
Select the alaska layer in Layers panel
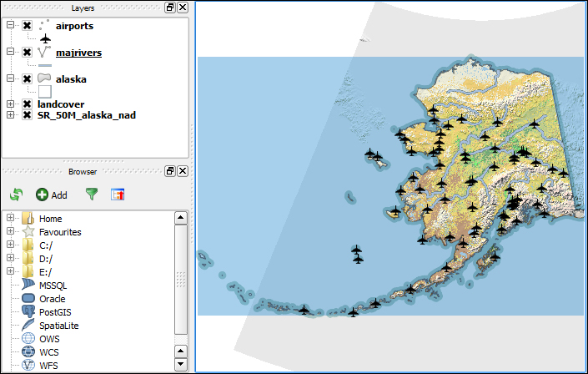tap(72, 79)
